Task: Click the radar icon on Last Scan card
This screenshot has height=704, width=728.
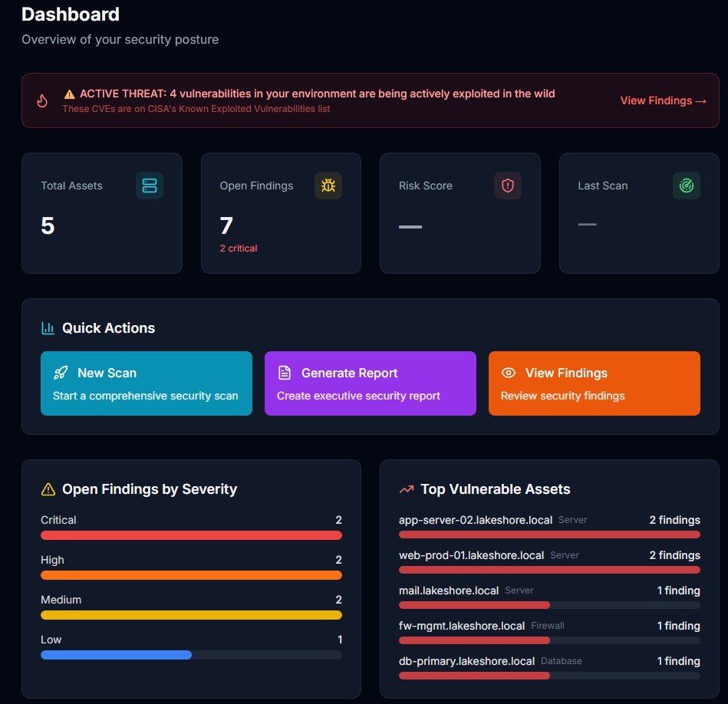Action: (687, 186)
